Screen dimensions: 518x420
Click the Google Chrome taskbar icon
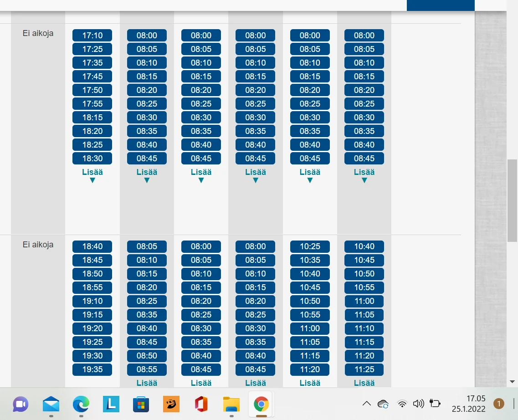click(261, 404)
